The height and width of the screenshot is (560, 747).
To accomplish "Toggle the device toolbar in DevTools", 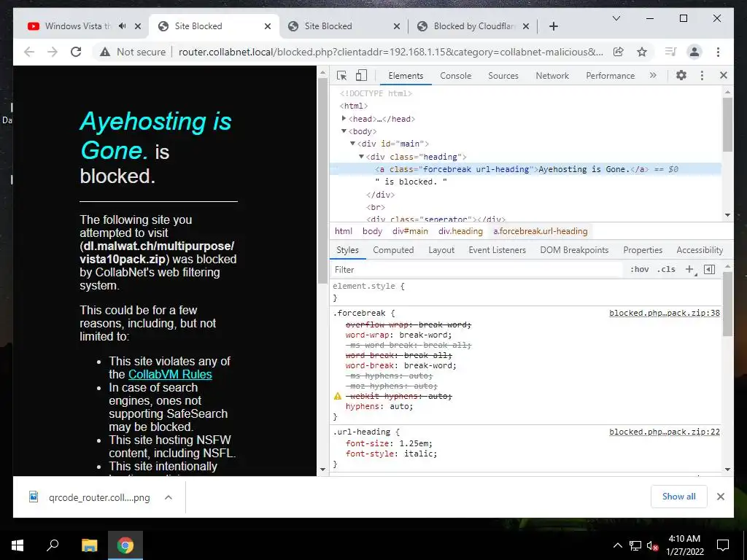I will [362, 75].
